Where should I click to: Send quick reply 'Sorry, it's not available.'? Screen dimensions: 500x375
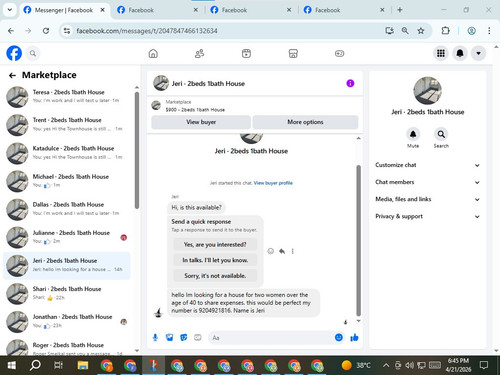pyautogui.click(x=215, y=276)
